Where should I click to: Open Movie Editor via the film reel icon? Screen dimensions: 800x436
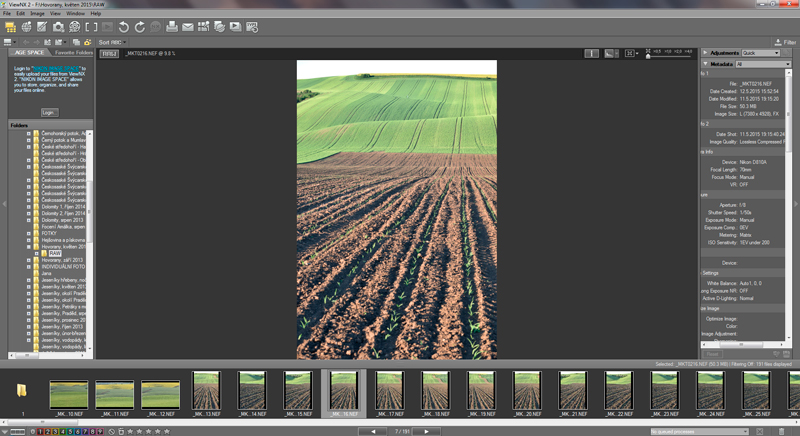click(x=74, y=27)
